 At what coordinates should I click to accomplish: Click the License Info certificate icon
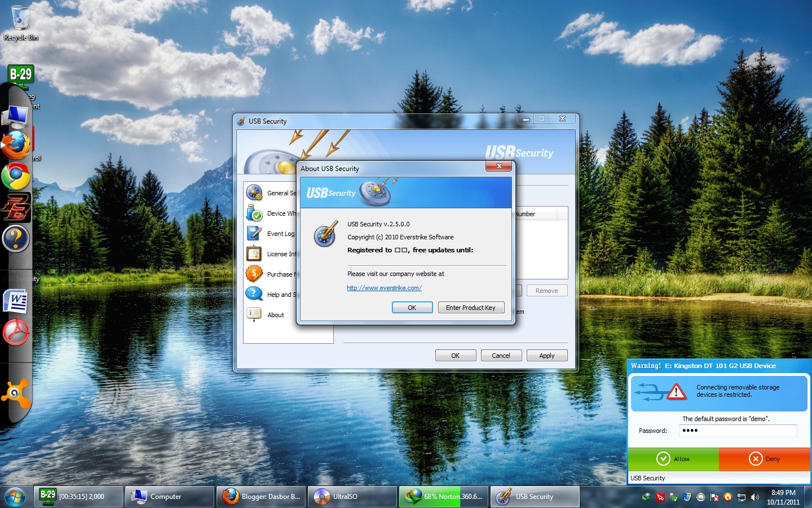pos(254,254)
